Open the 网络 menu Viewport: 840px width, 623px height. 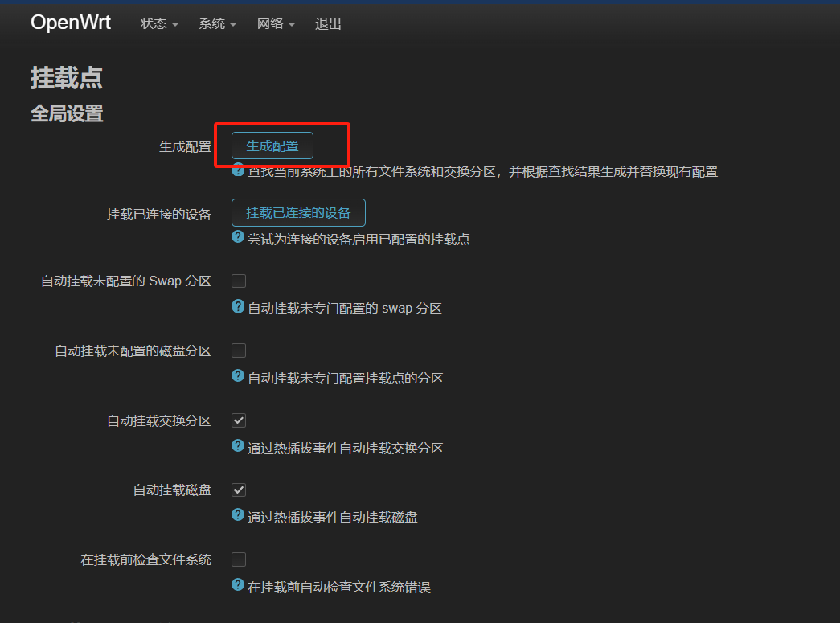tap(276, 23)
